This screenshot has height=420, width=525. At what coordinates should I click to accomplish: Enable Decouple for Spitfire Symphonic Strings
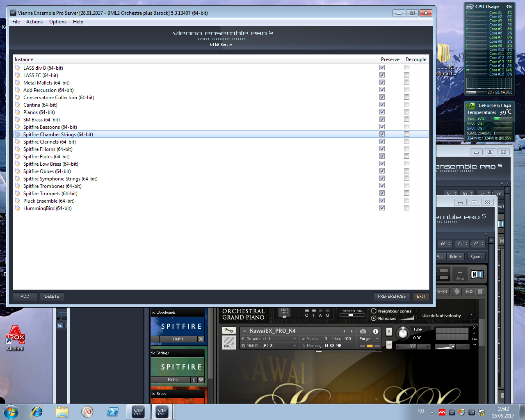(406, 178)
